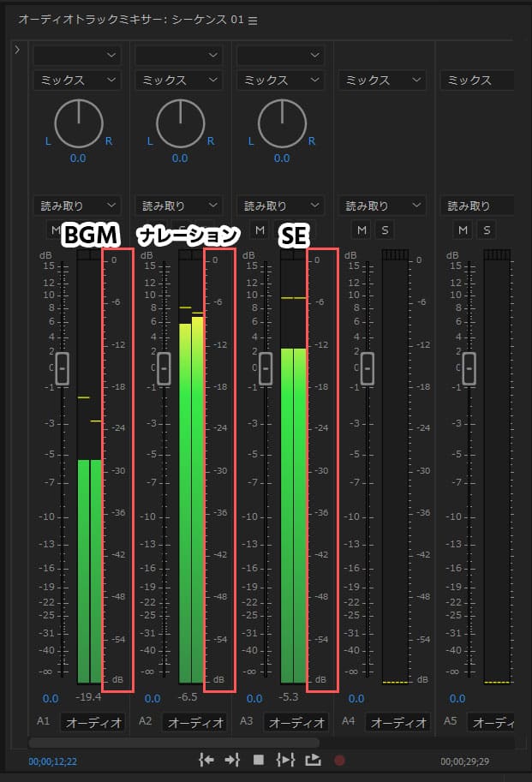Solo track A5 with the S button
Screen dimensions: 532x782
pyautogui.click(x=487, y=230)
